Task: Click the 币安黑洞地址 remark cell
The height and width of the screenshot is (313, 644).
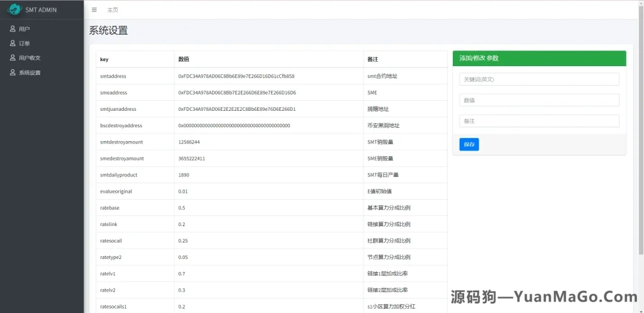Action: [x=406, y=125]
